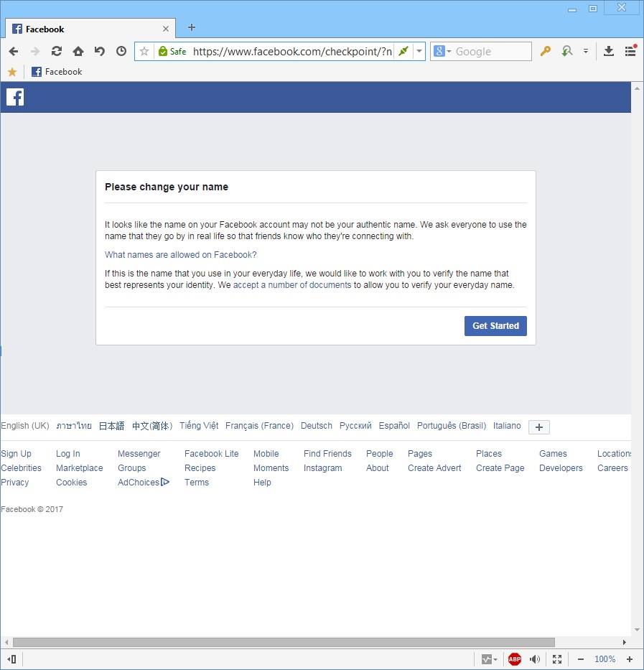The width and height of the screenshot is (644, 670).
Task: Bookmark page with star in address bar
Action: pos(144,52)
